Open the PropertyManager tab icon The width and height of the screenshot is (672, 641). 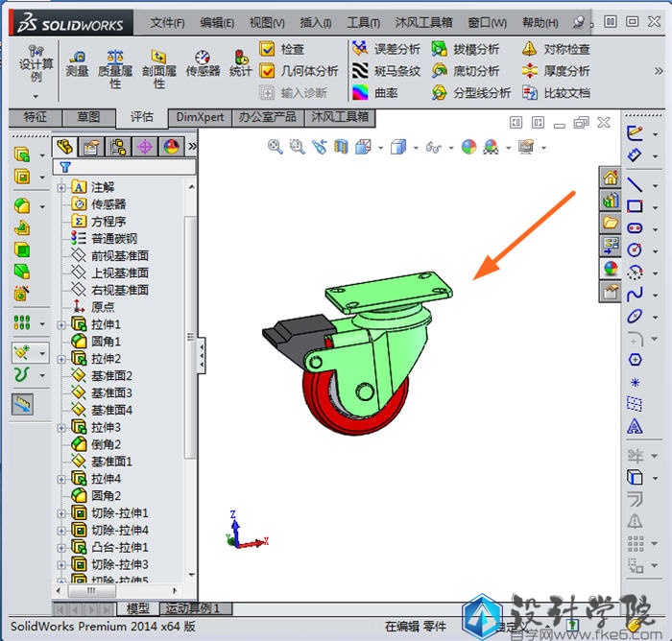pyautogui.click(x=91, y=147)
